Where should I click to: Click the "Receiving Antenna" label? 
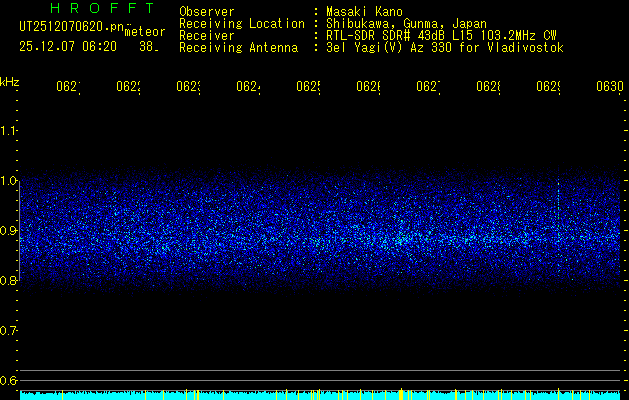click(238, 48)
